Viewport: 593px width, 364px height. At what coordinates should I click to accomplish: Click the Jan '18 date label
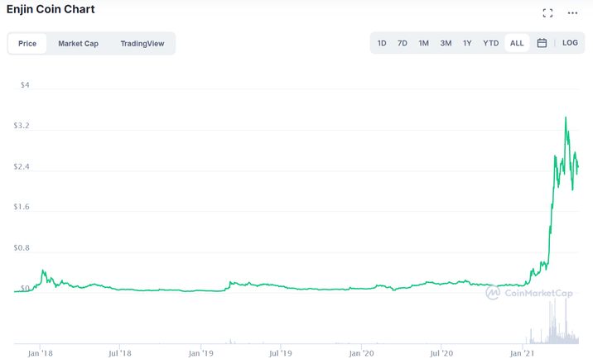40,353
